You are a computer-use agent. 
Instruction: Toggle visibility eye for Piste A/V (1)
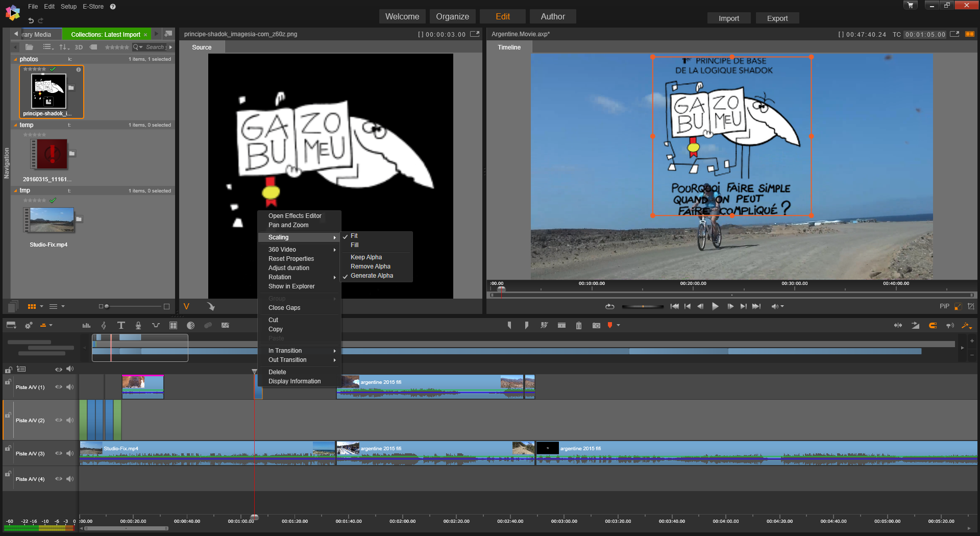[x=59, y=387]
